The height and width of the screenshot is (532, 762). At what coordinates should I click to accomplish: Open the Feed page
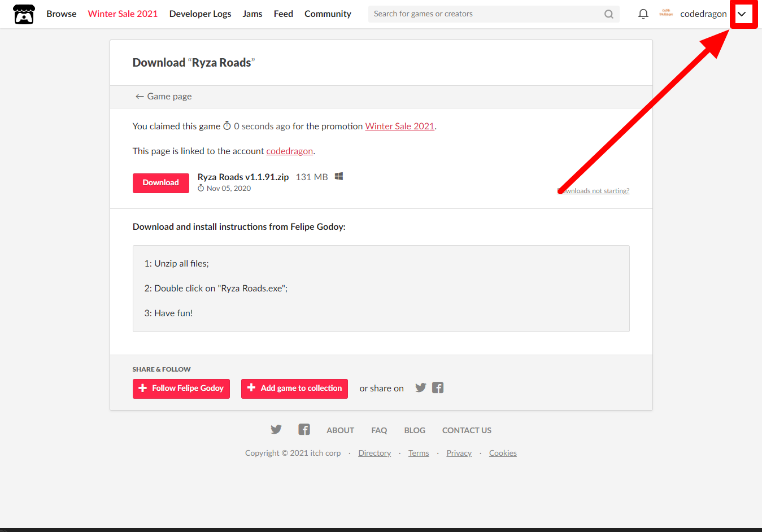(x=284, y=14)
